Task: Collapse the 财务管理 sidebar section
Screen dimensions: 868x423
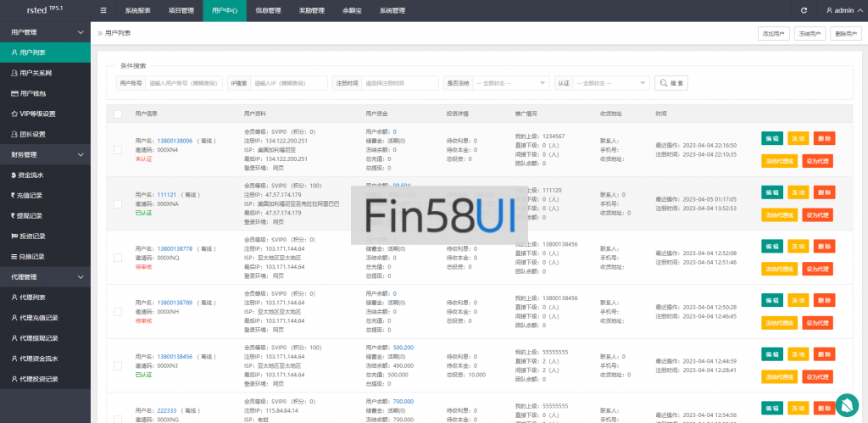Action: 81,155
